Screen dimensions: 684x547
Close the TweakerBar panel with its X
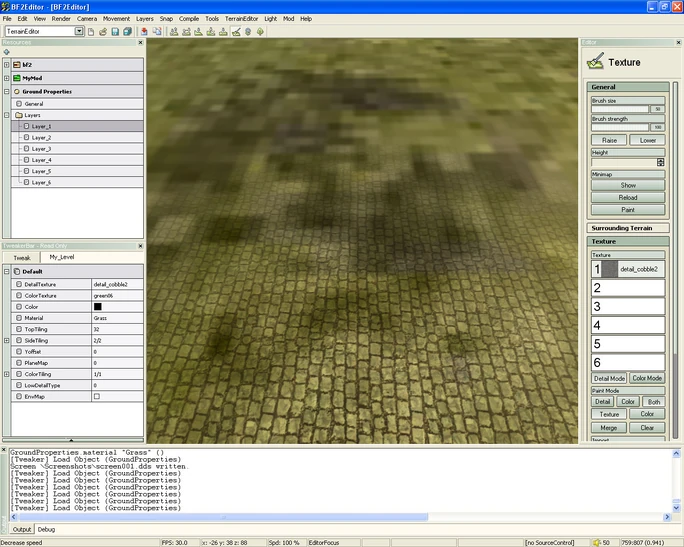tap(141, 246)
